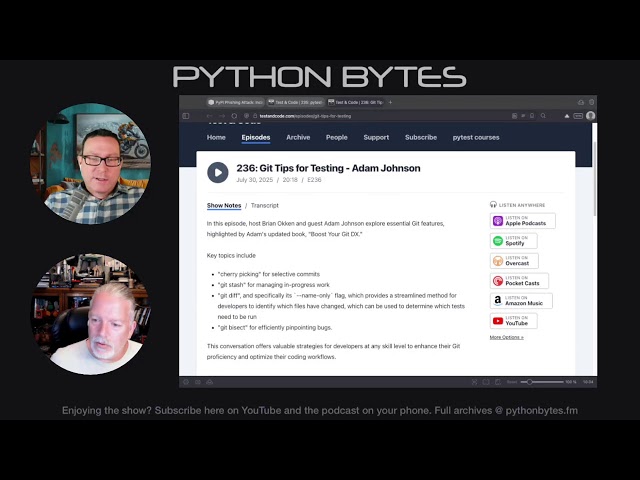Screen dimensions: 640x480
Task: Go forward with browser forward arrow
Action: click(222, 116)
